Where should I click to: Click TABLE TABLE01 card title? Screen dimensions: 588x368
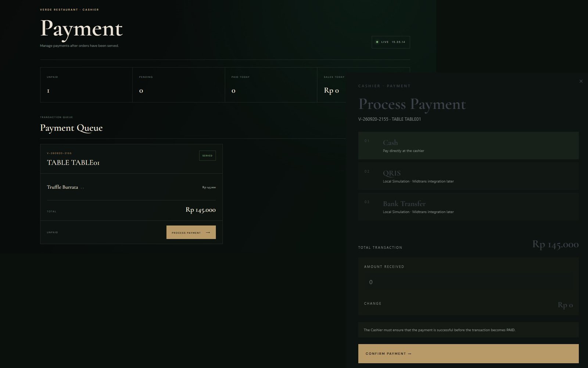point(73,162)
